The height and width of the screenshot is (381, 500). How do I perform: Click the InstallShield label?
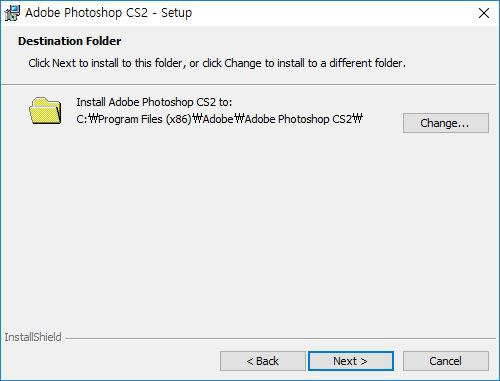33,337
